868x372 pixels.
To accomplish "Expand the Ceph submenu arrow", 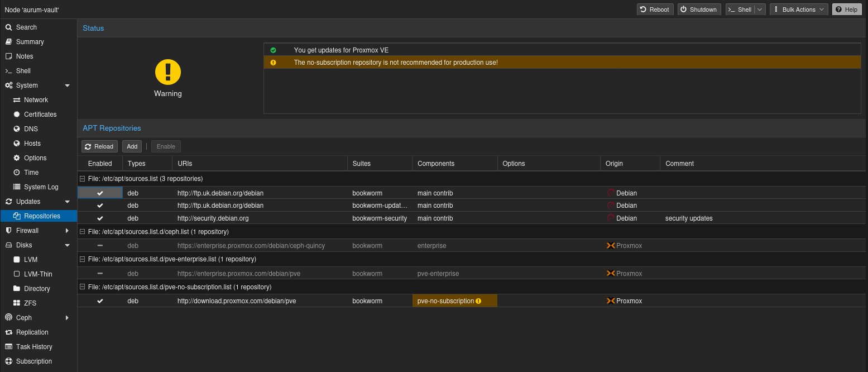I will point(68,318).
